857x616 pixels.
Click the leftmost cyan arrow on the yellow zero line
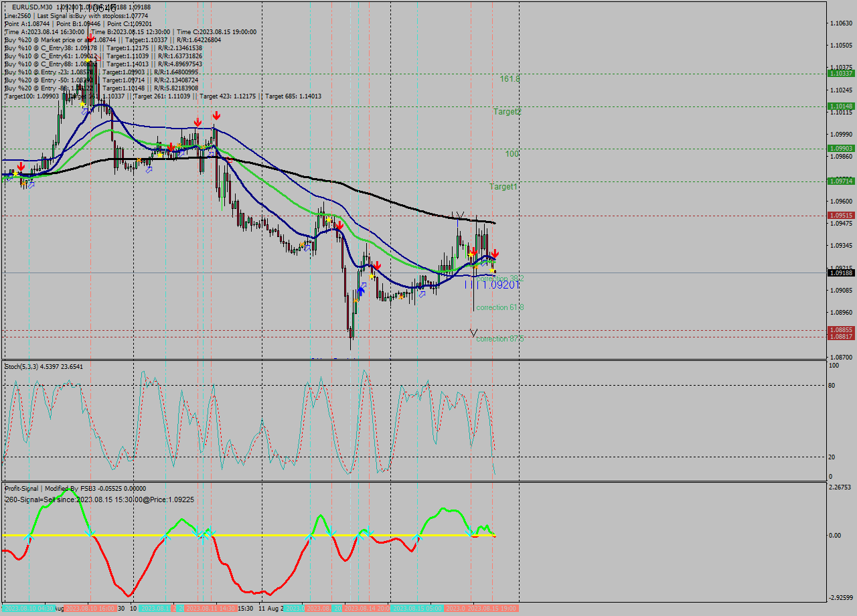coord(27,536)
